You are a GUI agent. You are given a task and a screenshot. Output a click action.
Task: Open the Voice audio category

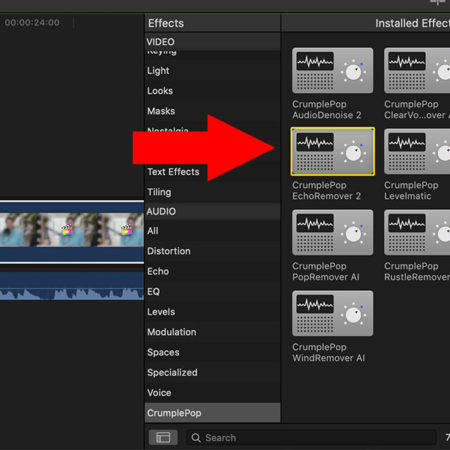click(x=212, y=393)
